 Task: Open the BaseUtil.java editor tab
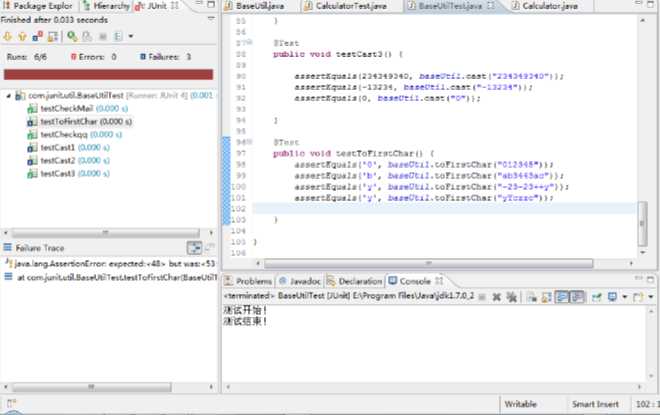[255, 6]
